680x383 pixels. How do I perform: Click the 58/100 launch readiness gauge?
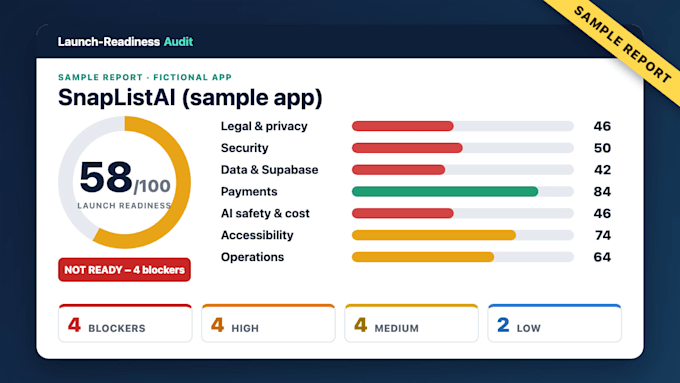124,182
